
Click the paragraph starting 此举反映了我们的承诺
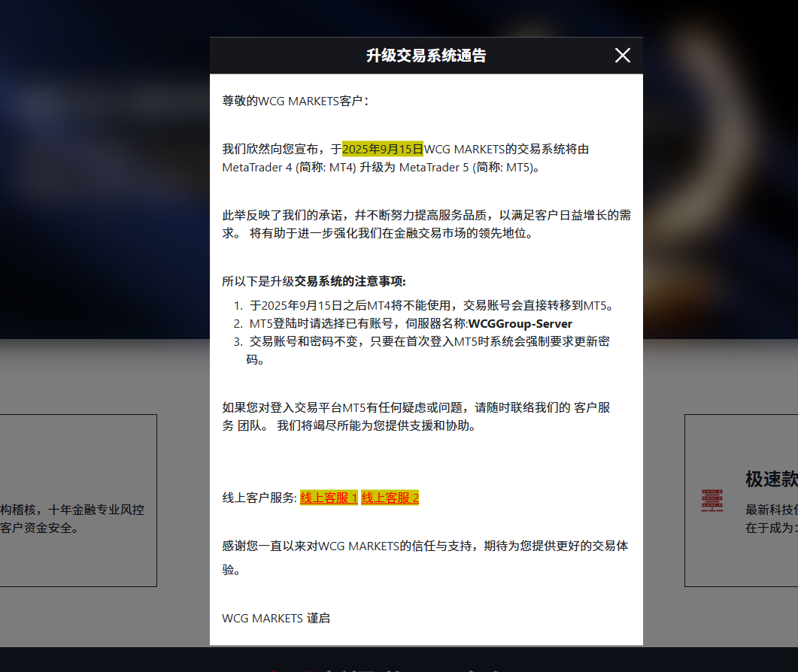coord(426,215)
